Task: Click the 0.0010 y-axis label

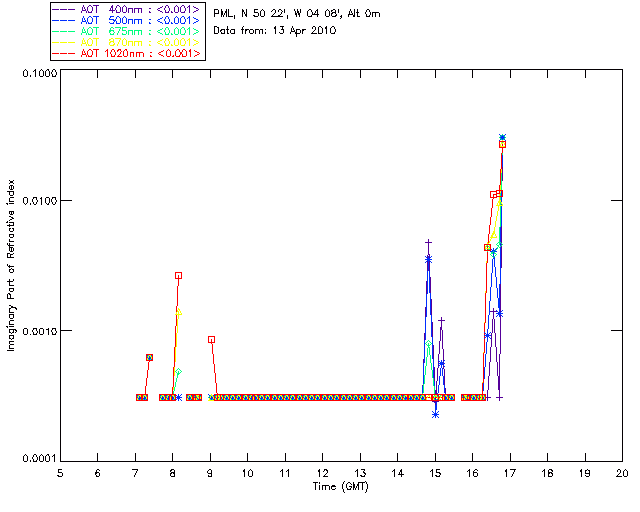Action: click(39, 331)
